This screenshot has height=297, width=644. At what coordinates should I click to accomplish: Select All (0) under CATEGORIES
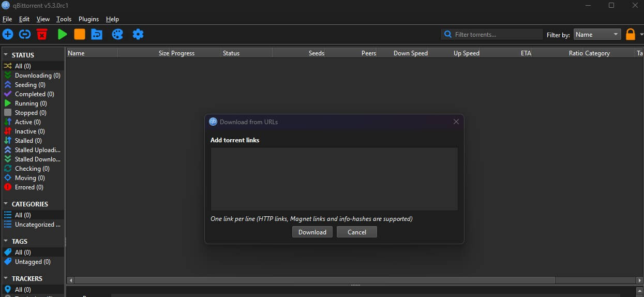[32, 215]
